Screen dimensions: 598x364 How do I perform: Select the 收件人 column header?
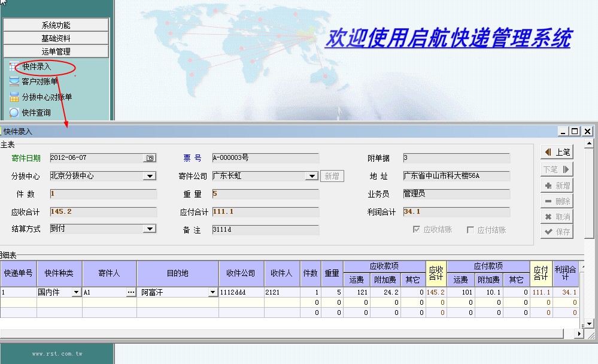click(282, 273)
